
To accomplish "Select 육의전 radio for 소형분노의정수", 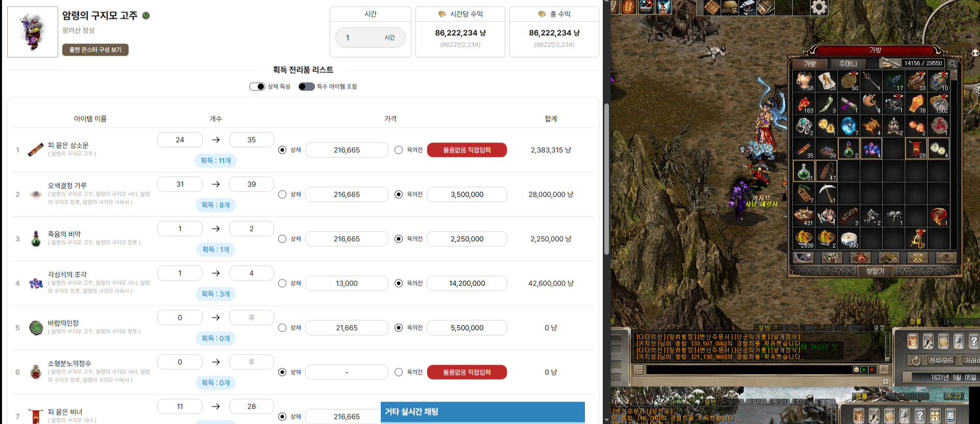I will click(399, 372).
